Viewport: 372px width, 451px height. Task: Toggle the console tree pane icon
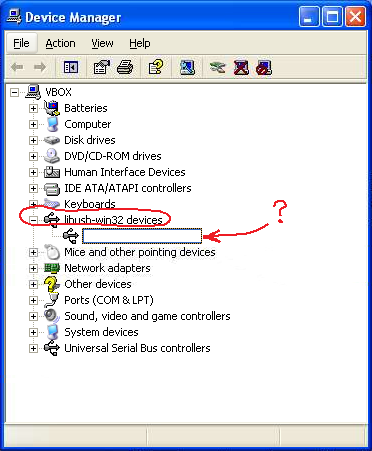pos(71,67)
